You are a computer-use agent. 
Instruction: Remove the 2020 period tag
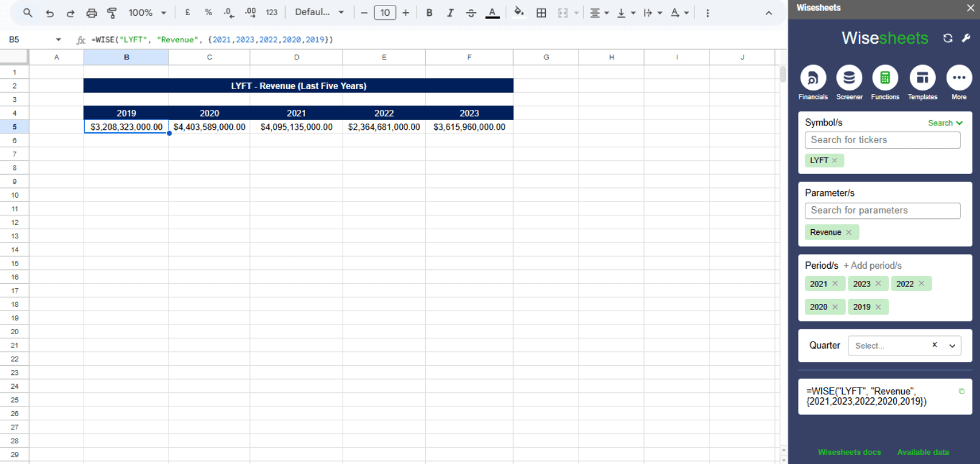click(x=835, y=307)
